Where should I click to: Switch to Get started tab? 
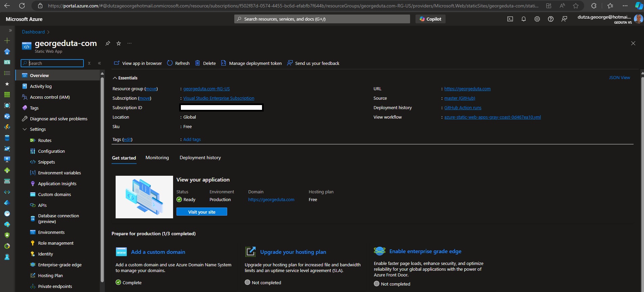coord(124,158)
